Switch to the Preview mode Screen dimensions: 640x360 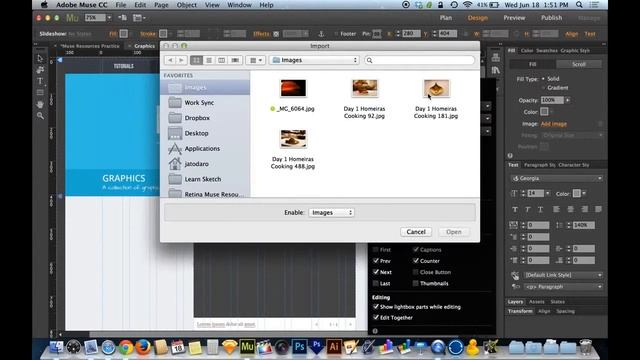pyautogui.click(x=514, y=18)
